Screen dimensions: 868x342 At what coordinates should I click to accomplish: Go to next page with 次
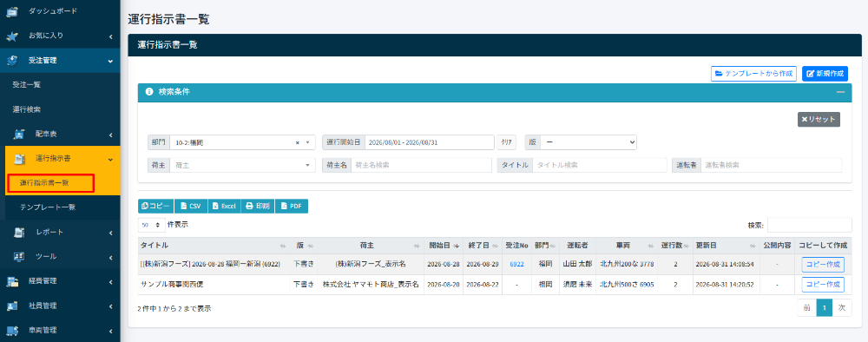pyautogui.click(x=842, y=308)
